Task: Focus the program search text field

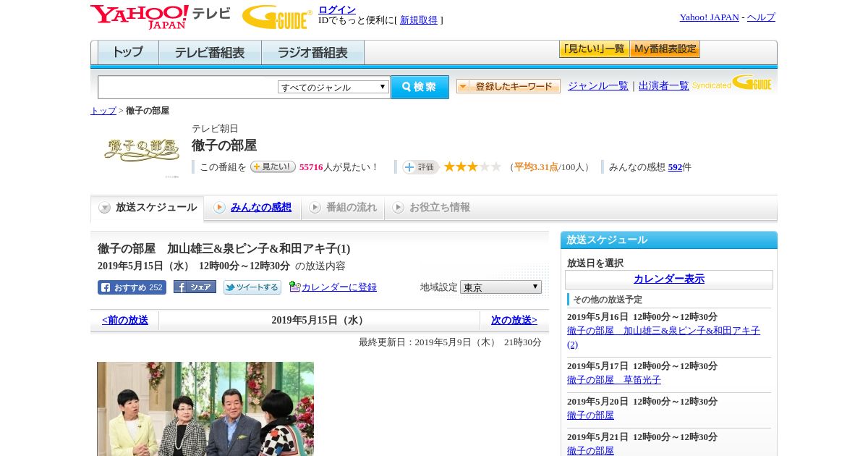Action: tap(188, 87)
